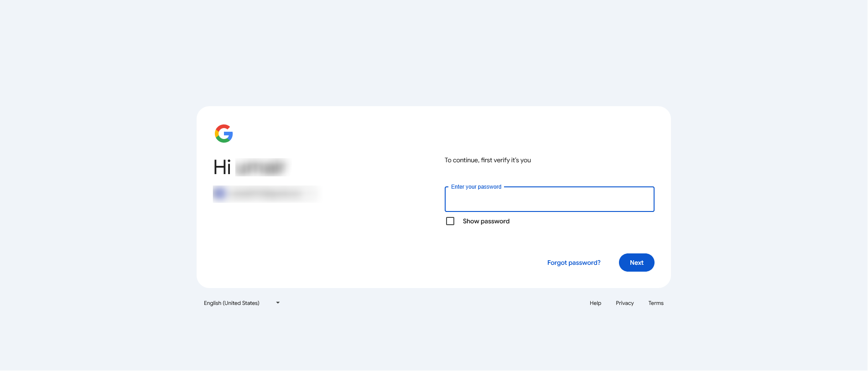Open the Forgot password? link
This screenshot has height=371, width=868.
[x=573, y=263]
